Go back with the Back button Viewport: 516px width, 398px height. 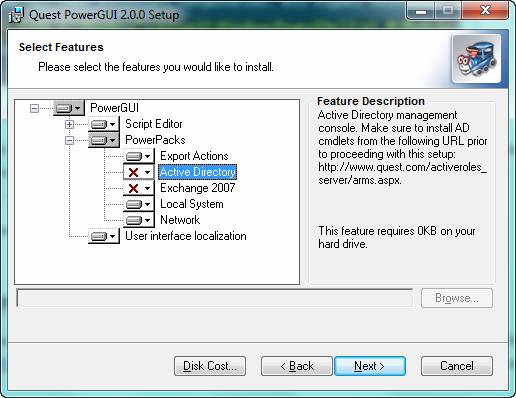point(297,366)
